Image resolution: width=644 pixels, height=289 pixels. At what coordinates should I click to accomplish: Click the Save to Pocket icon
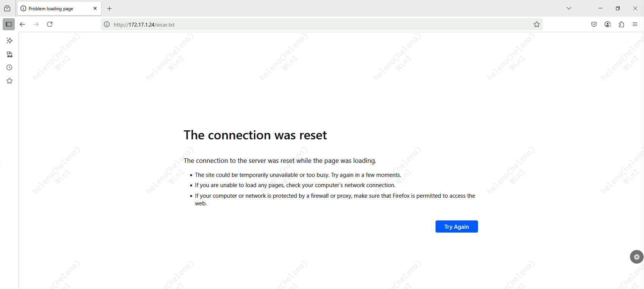[594, 24]
